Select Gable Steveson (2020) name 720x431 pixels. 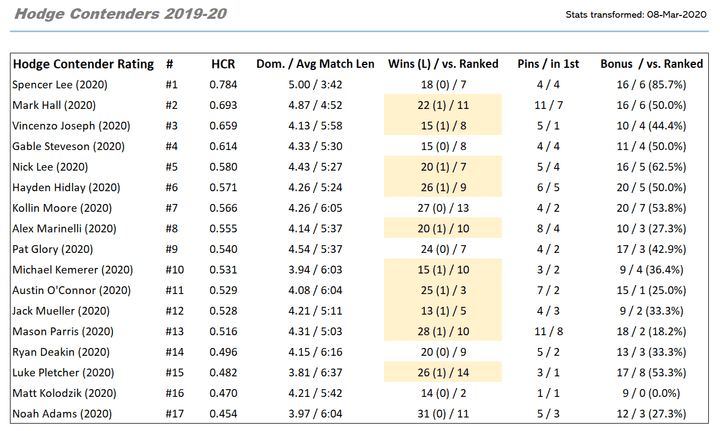coord(65,145)
